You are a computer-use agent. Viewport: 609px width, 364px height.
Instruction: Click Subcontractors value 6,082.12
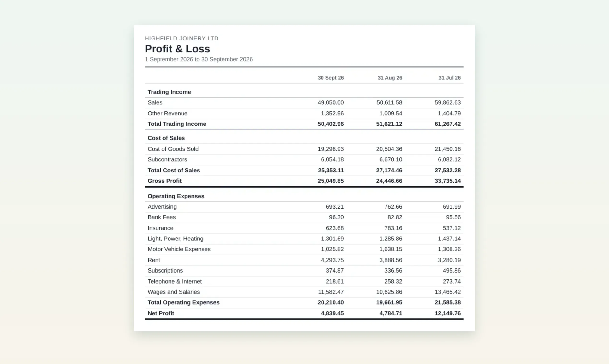point(449,159)
